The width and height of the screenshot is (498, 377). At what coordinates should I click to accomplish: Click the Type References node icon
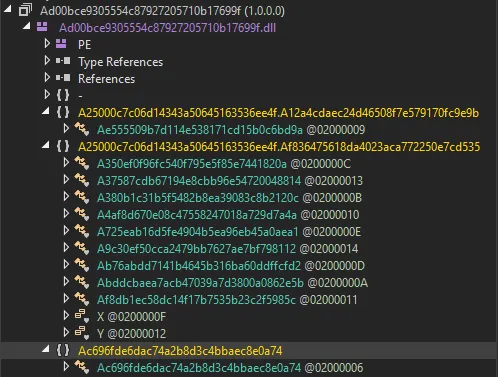pos(63,61)
